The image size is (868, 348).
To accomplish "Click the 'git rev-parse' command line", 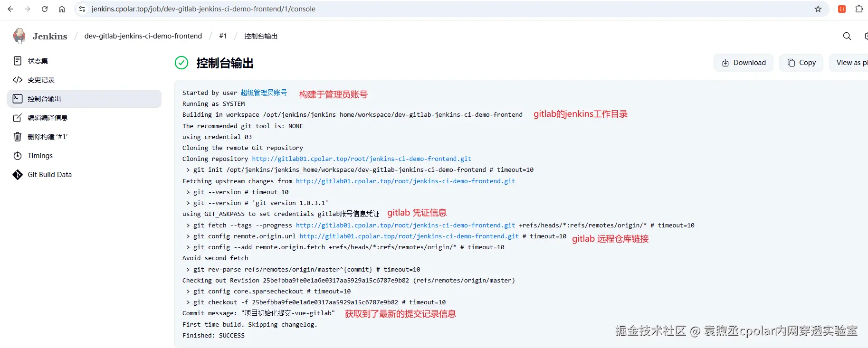I will tap(303, 269).
